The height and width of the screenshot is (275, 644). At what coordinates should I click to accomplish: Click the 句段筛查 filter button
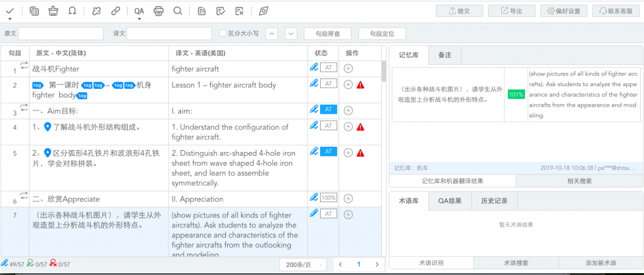tap(327, 33)
